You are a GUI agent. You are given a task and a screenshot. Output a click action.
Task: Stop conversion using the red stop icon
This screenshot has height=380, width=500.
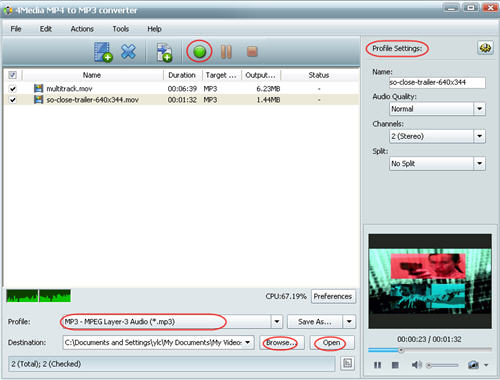[252, 52]
